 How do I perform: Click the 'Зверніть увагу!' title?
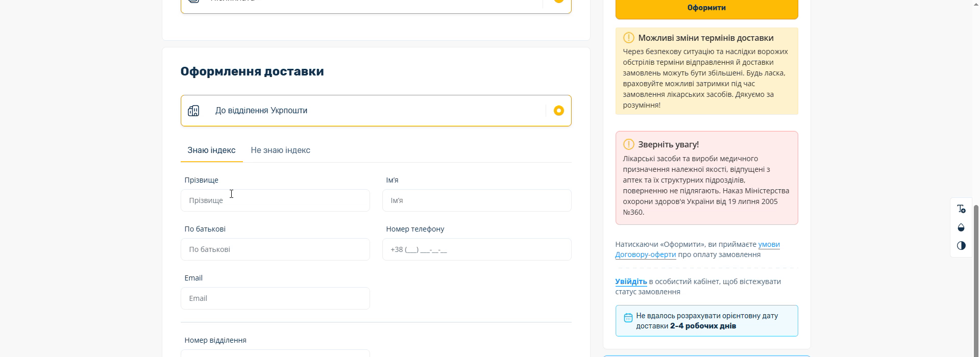point(668,144)
